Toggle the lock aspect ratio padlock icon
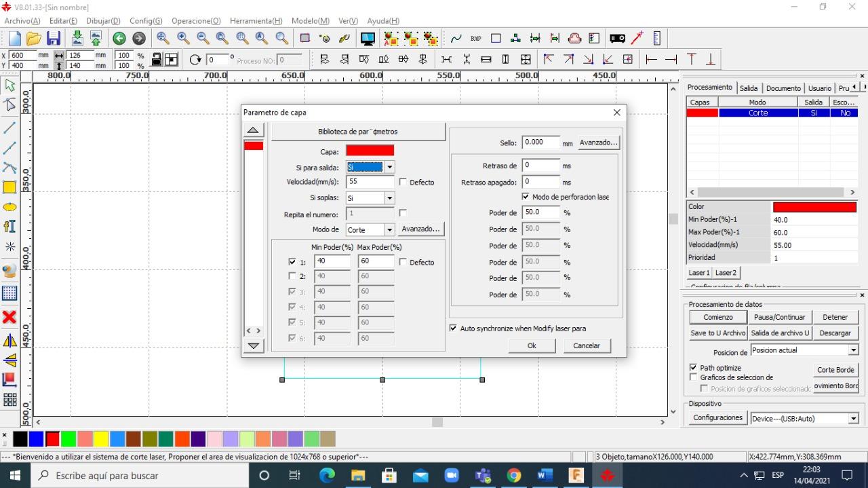This screenshot has width=868, height=488. point(157,59)
